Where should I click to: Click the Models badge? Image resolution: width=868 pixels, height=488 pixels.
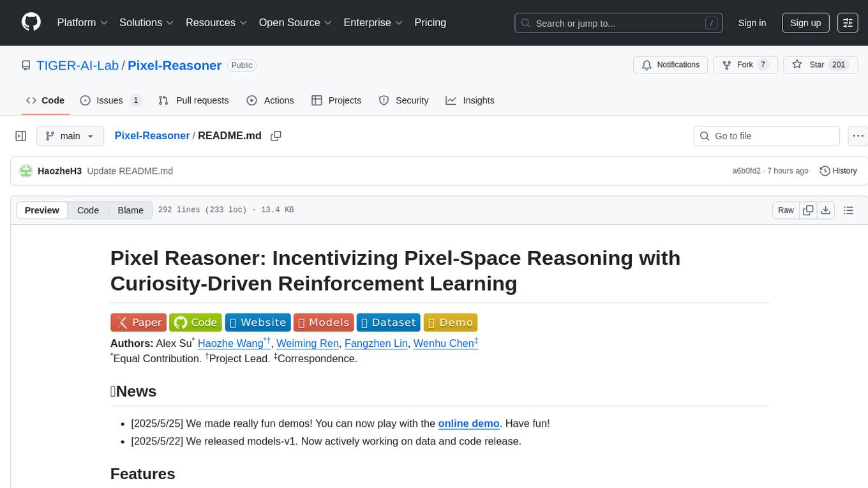pos(324,323)
